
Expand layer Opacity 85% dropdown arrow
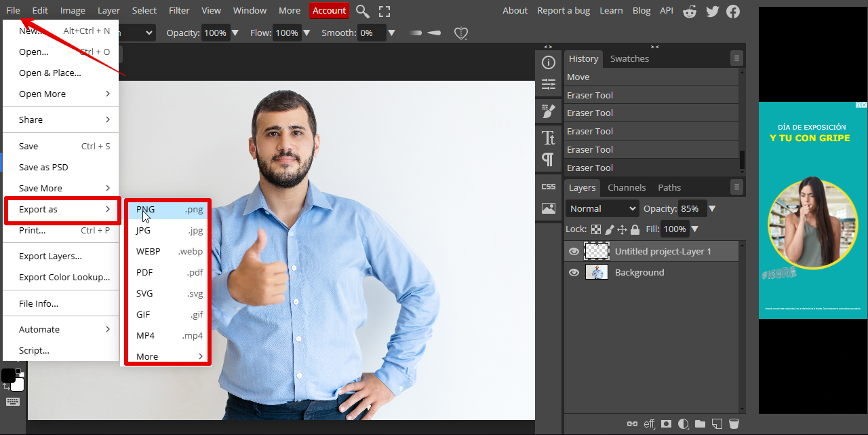(712, 208)
